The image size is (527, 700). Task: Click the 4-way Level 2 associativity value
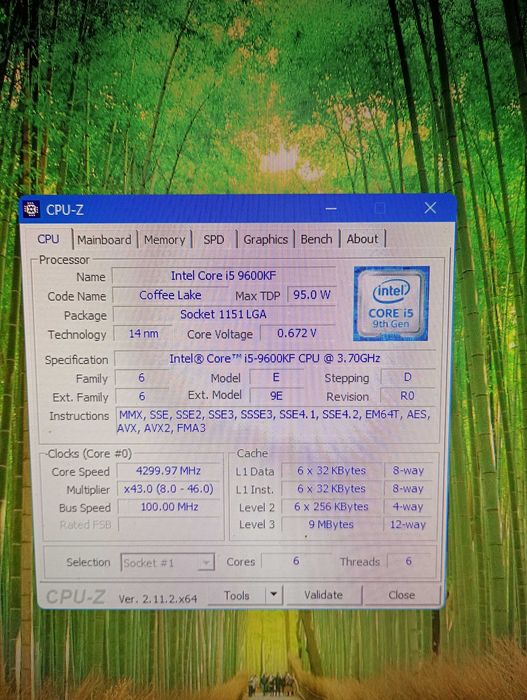pyautogui.click(x=408, y=507)
